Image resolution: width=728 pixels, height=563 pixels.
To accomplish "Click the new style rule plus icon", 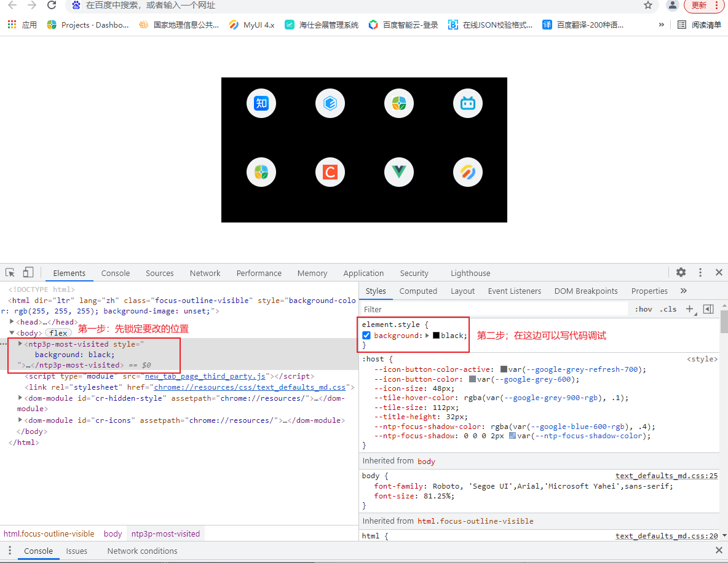I will 689,309.
